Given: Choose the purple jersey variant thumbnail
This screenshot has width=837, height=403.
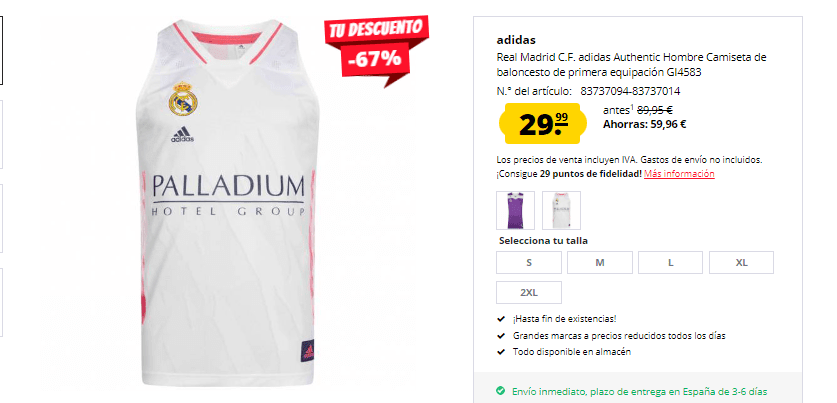Looking at the screenshot, I should [515, 210].
